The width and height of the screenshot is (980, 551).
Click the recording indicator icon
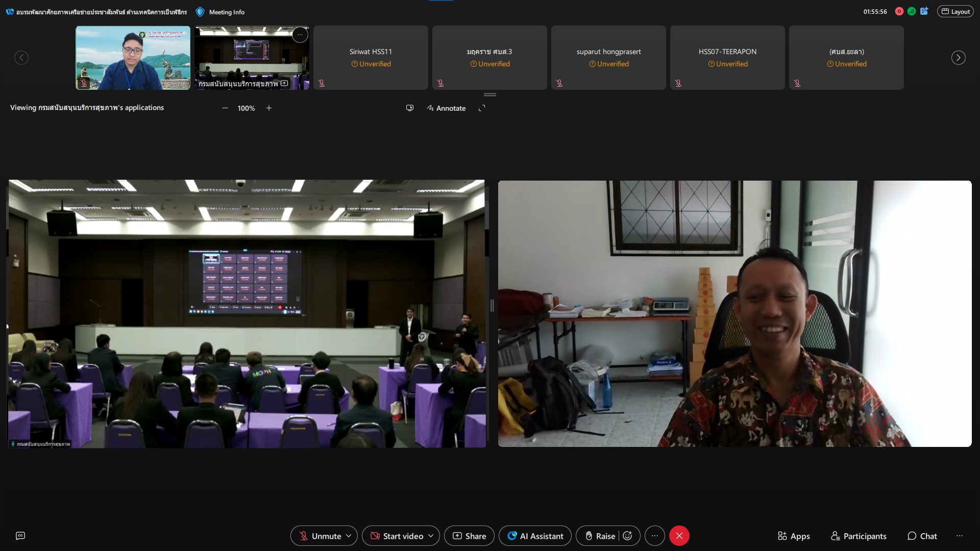pos(899,11)
